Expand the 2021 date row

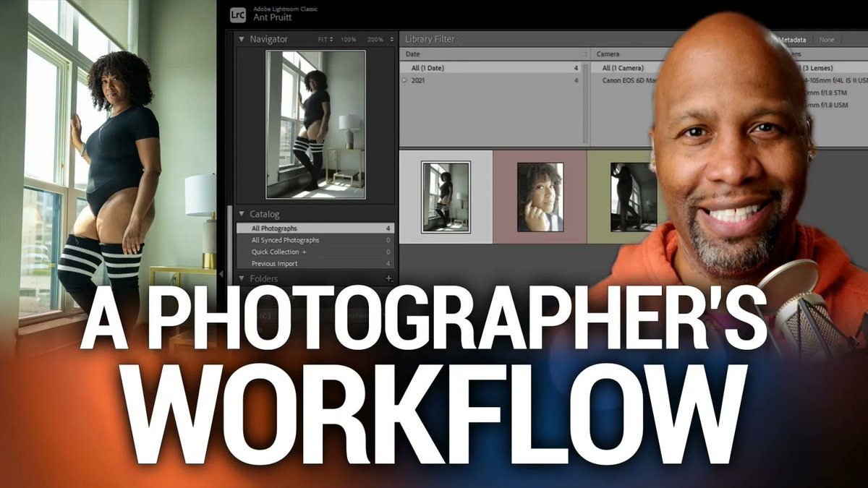405,80
